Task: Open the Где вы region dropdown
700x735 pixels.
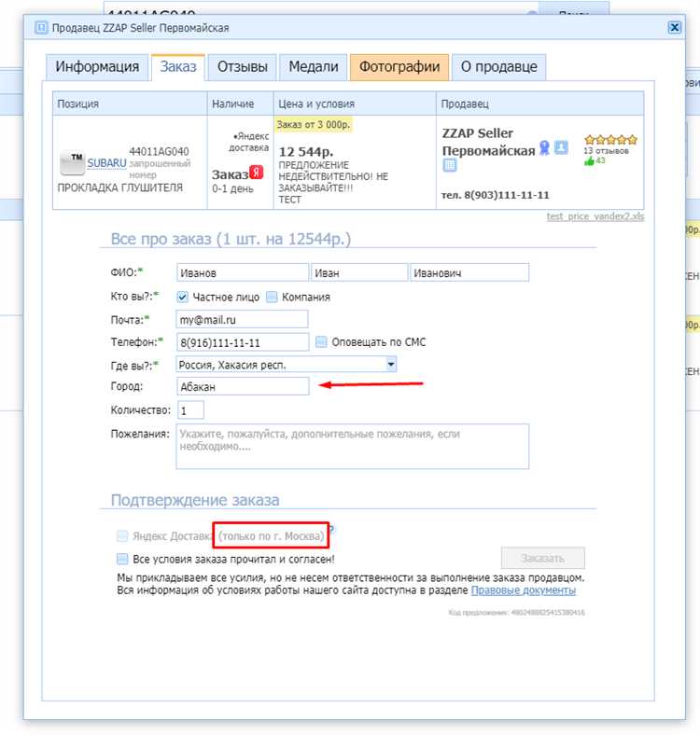Action: (391, 365)
